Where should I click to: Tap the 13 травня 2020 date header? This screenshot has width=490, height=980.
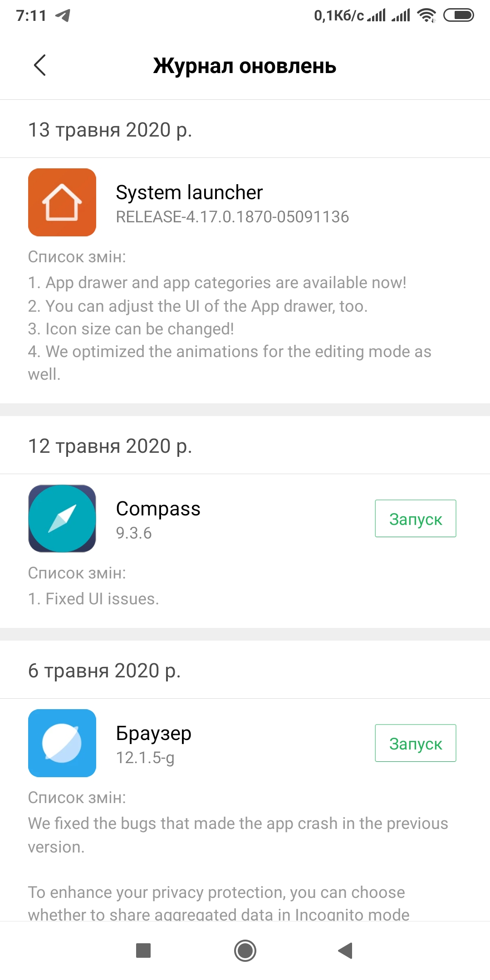coord(110,130)
